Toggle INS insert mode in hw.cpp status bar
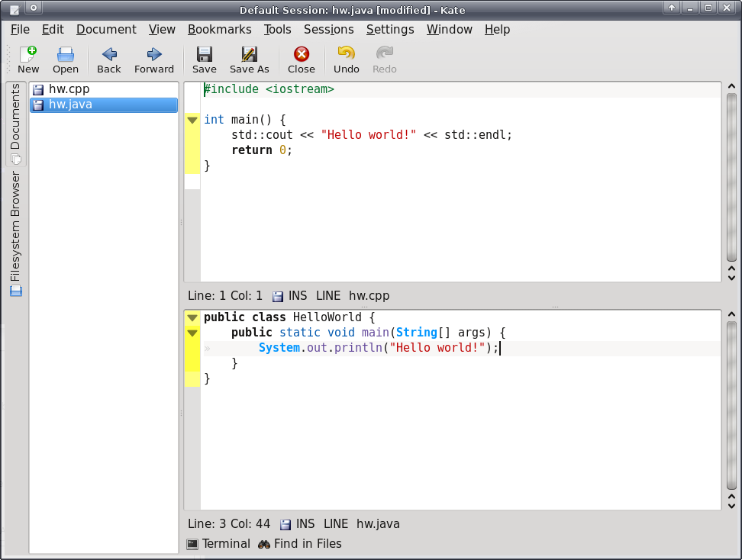Screen dimensions: 742x560 pyautogui.click(x=298, y=296)
